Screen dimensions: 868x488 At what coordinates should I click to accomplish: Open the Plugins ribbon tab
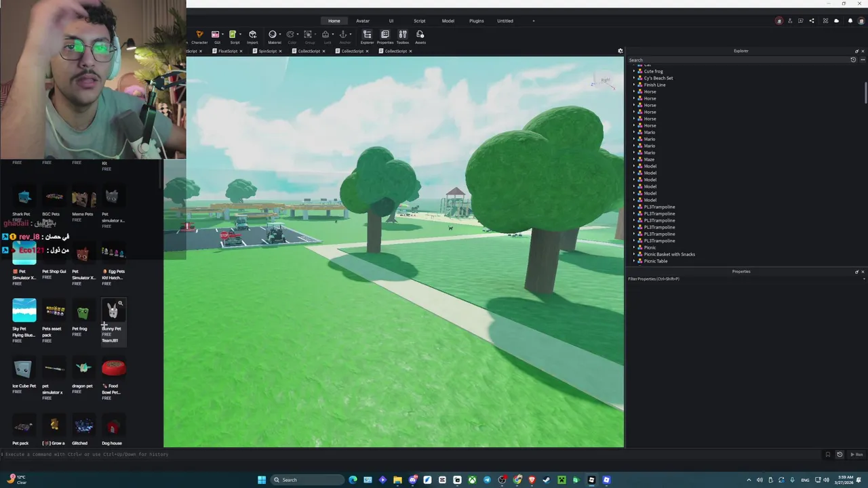click(477, 21)
